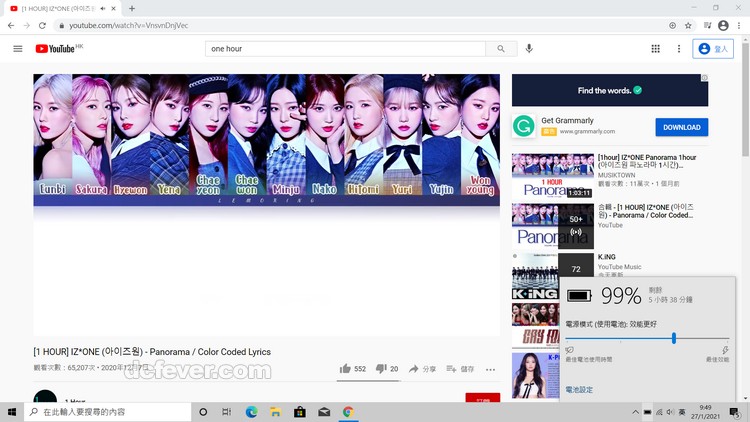Open the Windows Start menu
The image size is (750, 422).
point(12,412)
